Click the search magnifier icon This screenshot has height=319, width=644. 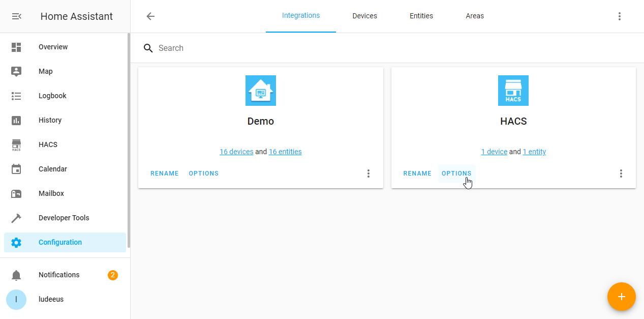pos(148,48)
